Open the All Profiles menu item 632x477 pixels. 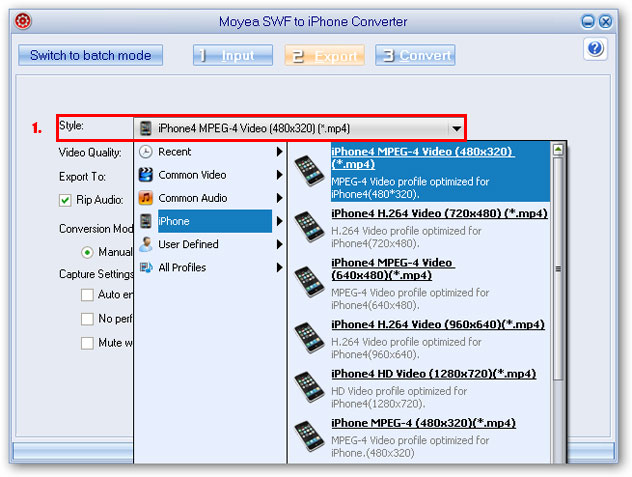coord(210,267)
